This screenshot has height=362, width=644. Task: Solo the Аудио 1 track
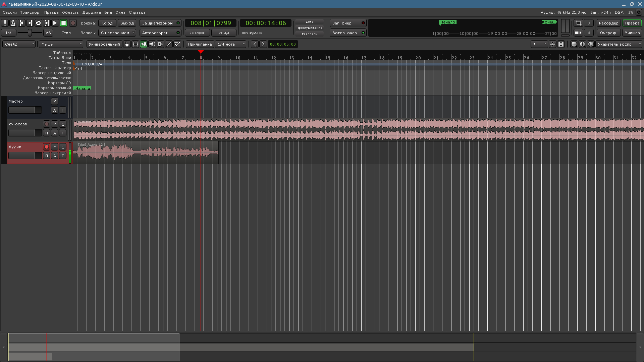[x=63, y=147]
